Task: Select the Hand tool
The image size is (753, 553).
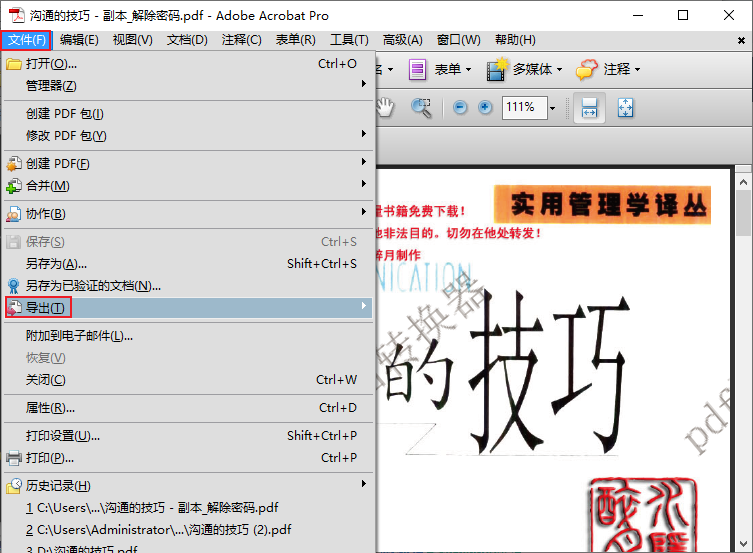Action: [385, 108]
